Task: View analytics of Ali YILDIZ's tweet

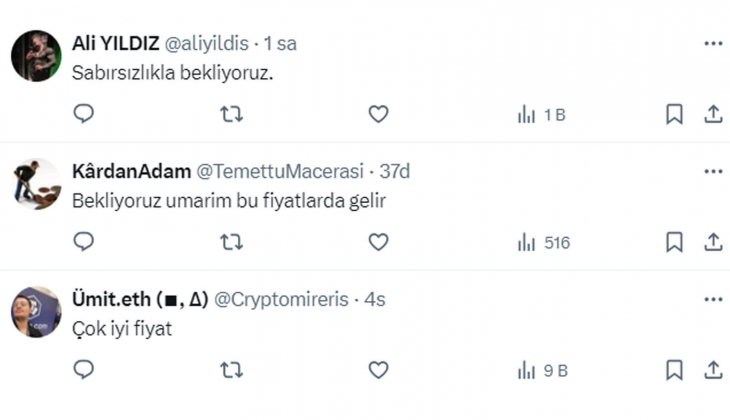Action: pos(542,115)
